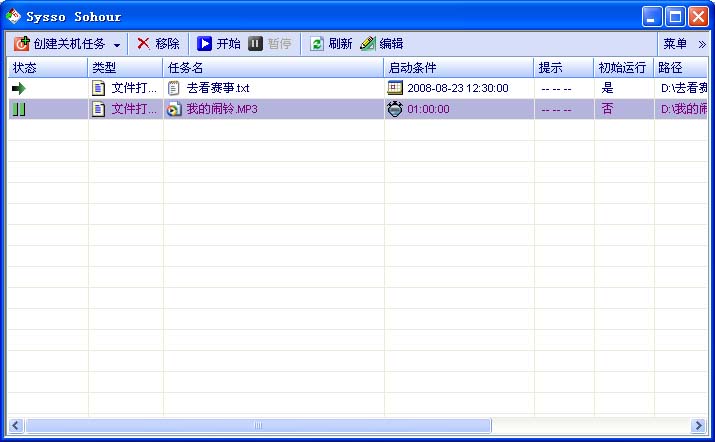The width and height of the screenshot is (715, 442).
Task: Sort by the 状态 column header
Action: (47, 68)
